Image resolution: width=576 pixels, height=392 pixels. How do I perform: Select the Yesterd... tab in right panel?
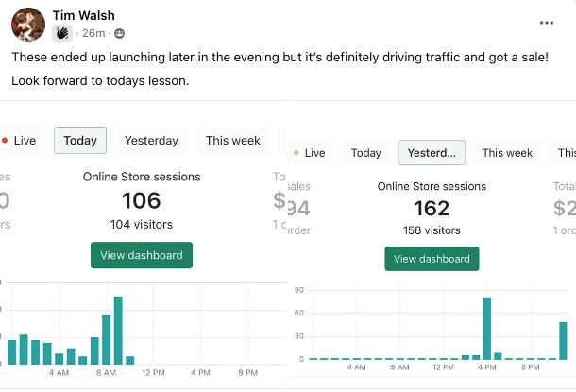click(432, 152)
